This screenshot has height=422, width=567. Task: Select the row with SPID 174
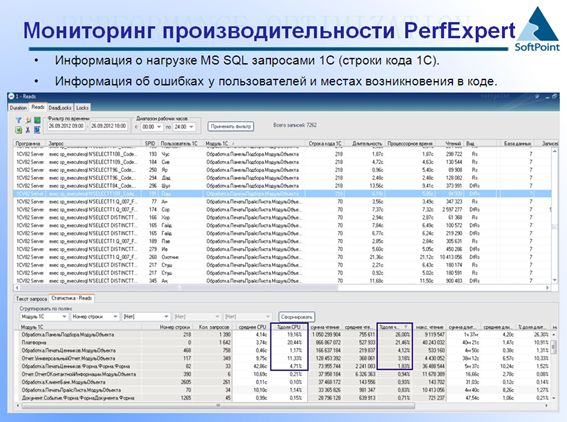coord(282,210)
